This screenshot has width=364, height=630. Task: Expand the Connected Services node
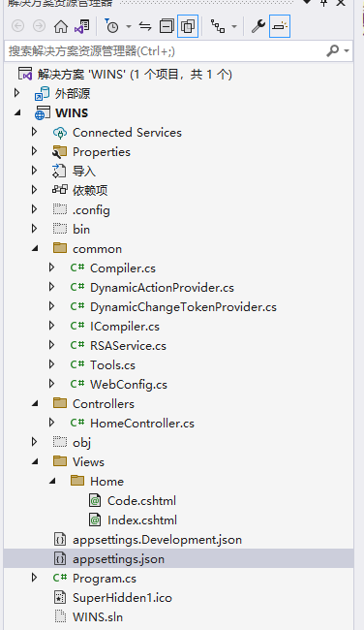(x=34, y=132)
